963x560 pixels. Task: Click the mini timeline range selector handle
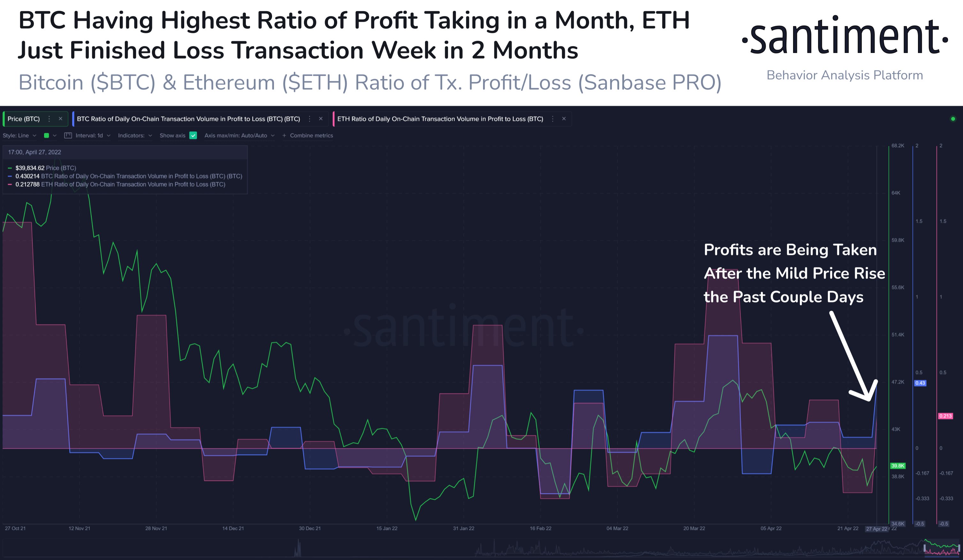[924, 549]
